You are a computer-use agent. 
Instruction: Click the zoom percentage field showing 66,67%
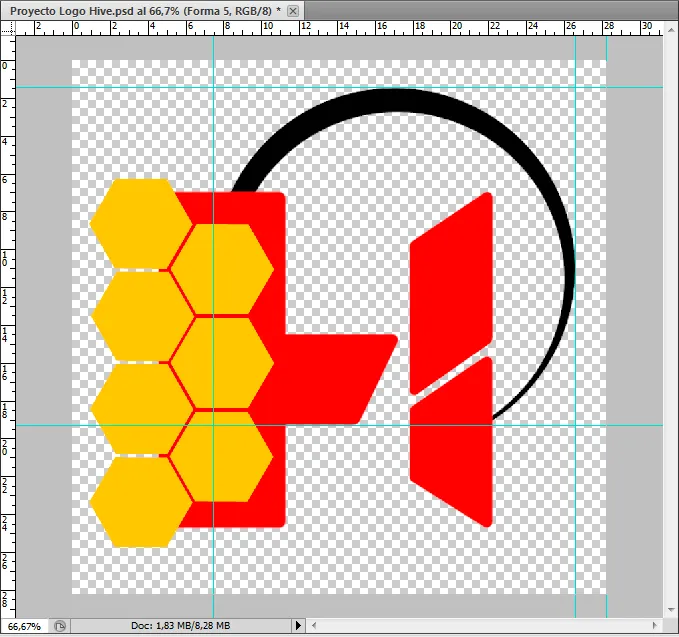(x=25, y=626)
